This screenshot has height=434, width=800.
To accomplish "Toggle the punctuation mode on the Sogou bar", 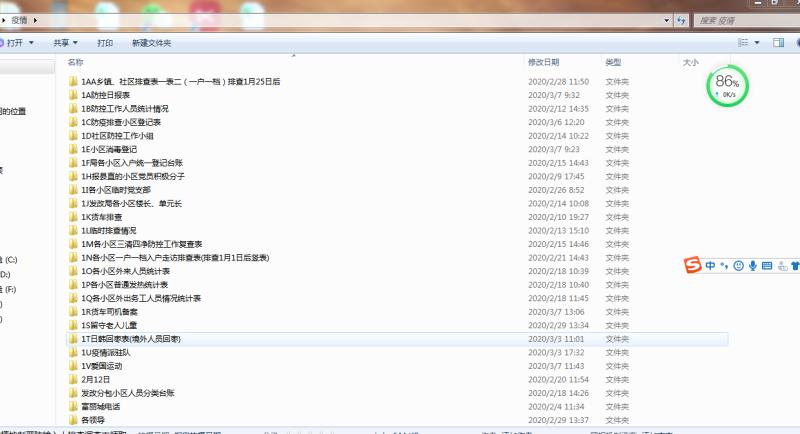I will click(x=723, y=266).
